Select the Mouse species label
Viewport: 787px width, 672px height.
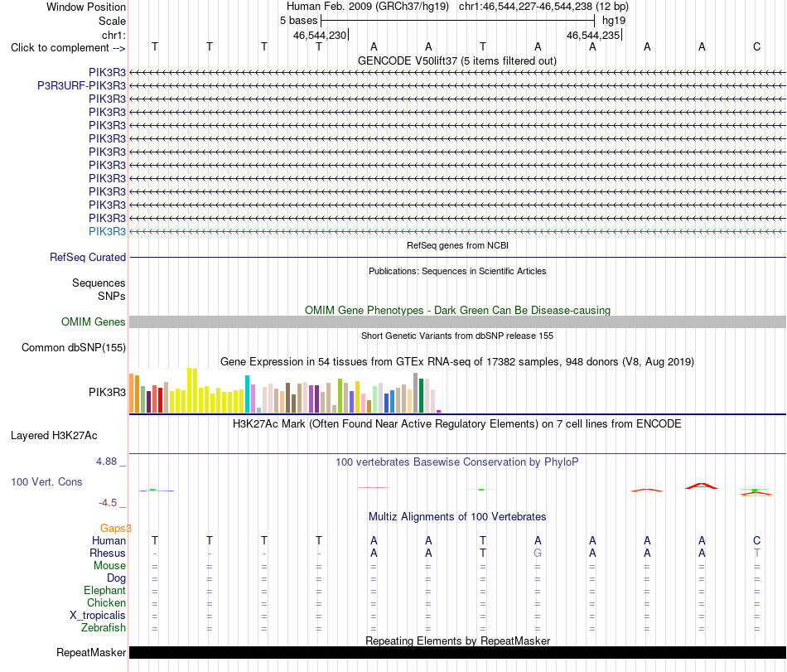click(x=109, y=565)
